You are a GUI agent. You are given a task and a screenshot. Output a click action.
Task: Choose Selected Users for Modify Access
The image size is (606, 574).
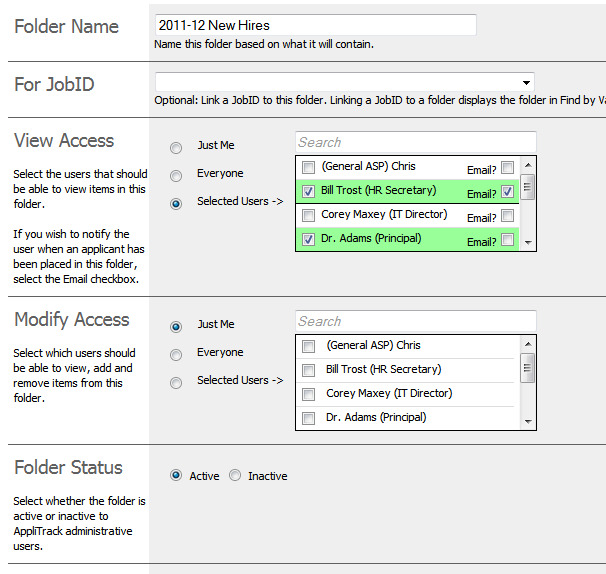176,382
